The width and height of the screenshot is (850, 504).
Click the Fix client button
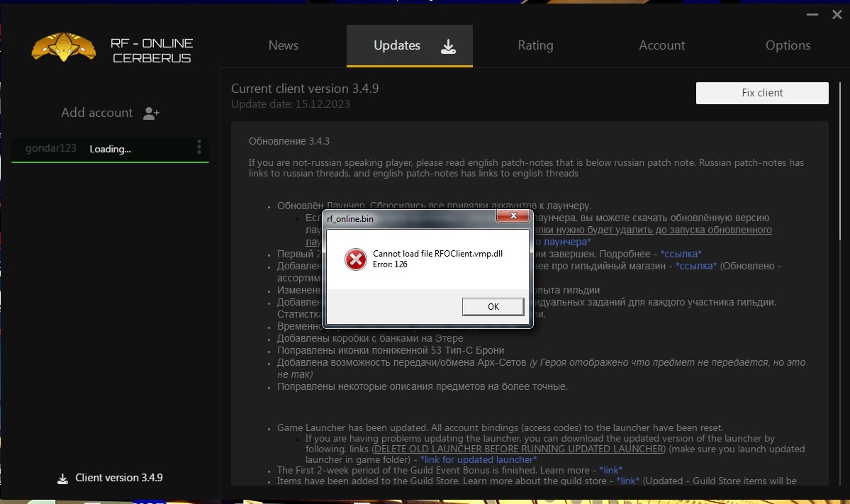click(762, 93)
